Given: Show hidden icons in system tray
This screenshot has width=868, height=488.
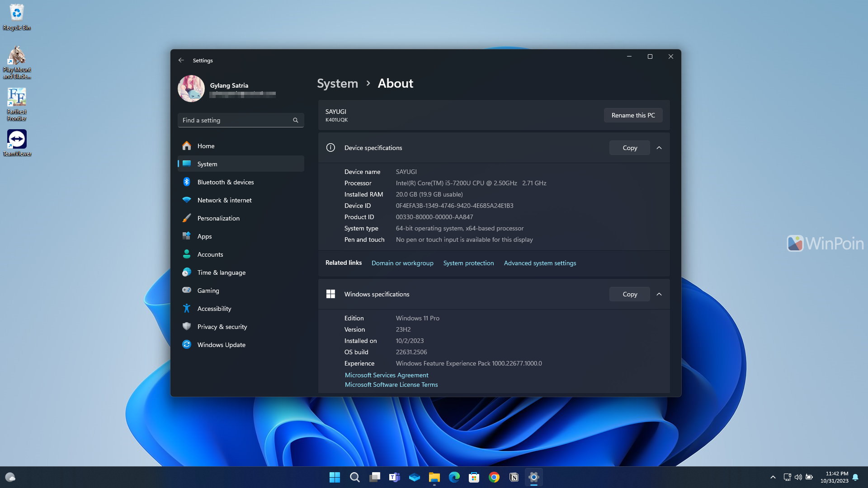Looking at the screenshot, I should click(773, 477).
